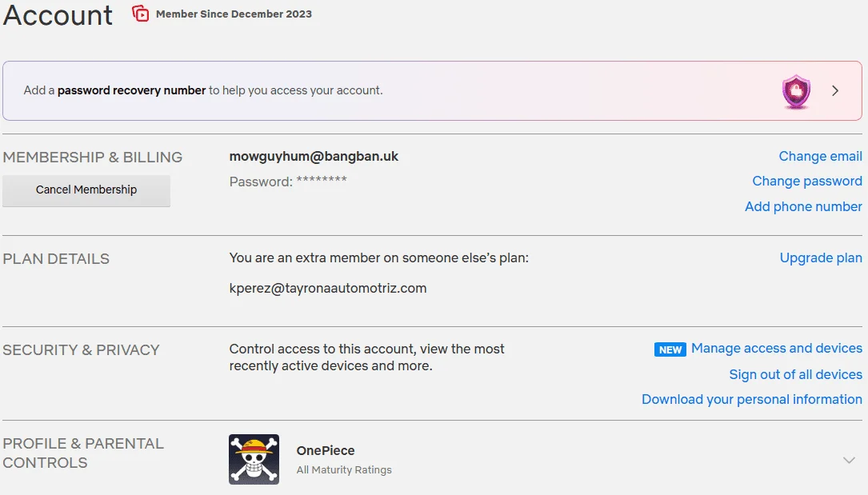
Task: Click the OnePiece skull profile avatar
Action: [254, 460]
